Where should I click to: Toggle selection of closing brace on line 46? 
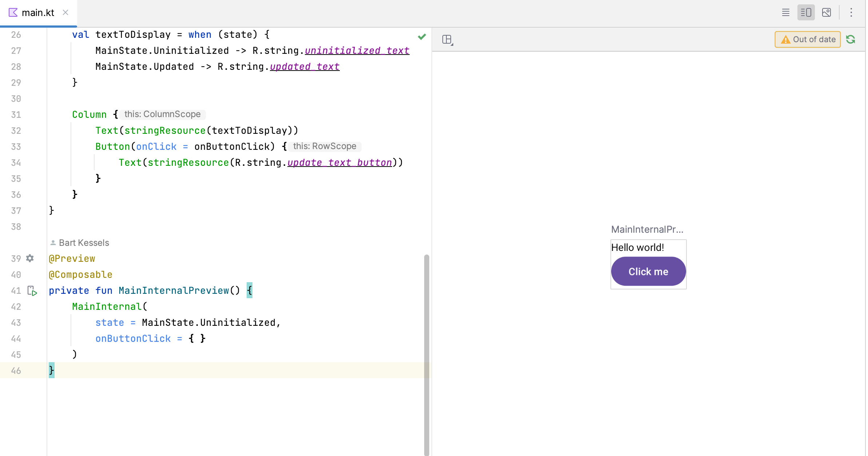51,370
